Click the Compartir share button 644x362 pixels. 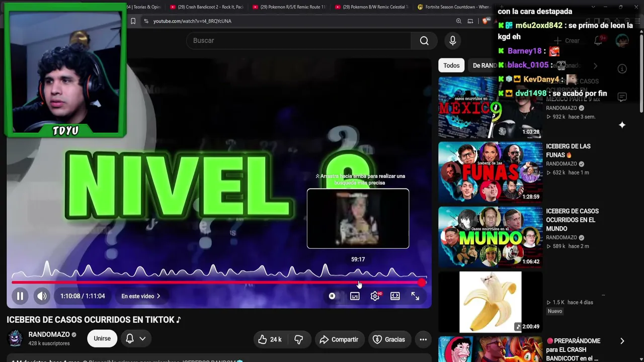click(339, 339)
